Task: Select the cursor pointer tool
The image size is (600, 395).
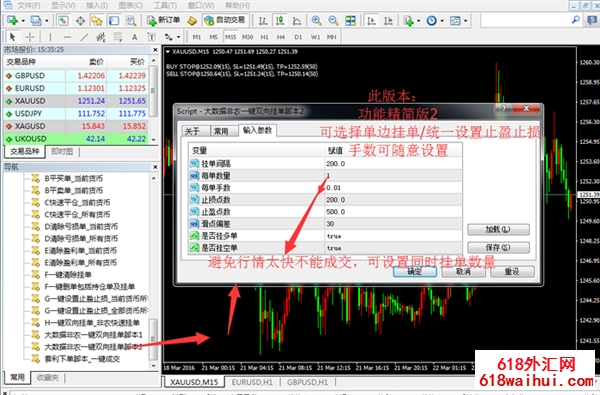Action: pos(12,37)
